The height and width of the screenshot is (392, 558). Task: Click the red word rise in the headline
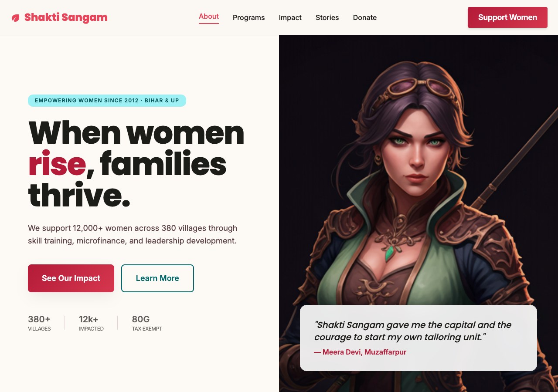coord(57,164)
